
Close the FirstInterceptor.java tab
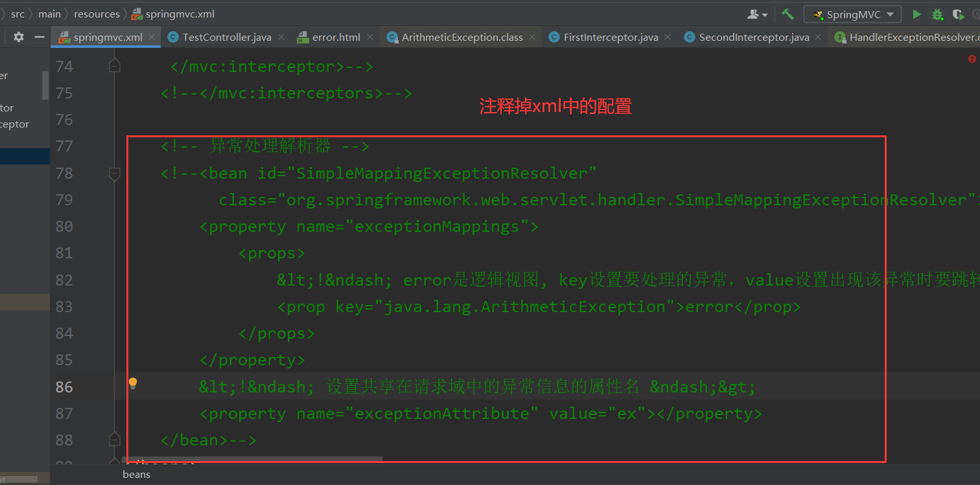[668, 37]
